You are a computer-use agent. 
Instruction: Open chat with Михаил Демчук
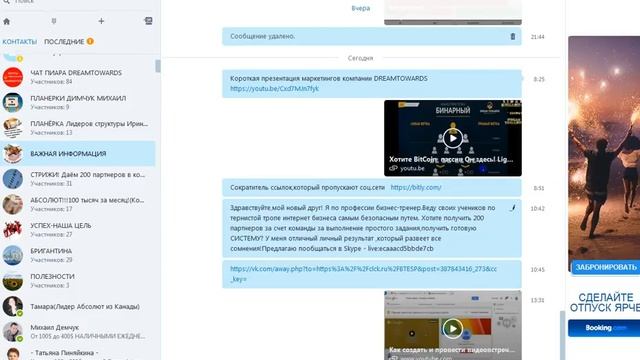click(78, 331)
